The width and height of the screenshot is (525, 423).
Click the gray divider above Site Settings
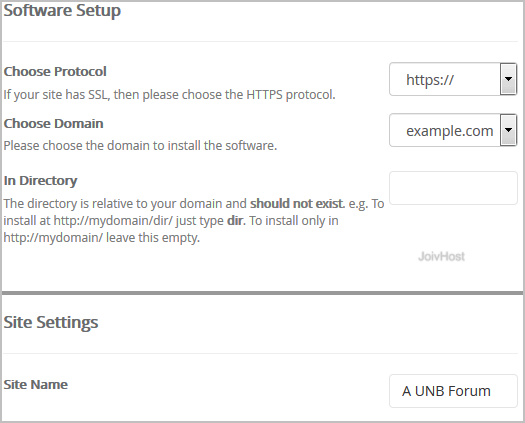click(262, 293)
